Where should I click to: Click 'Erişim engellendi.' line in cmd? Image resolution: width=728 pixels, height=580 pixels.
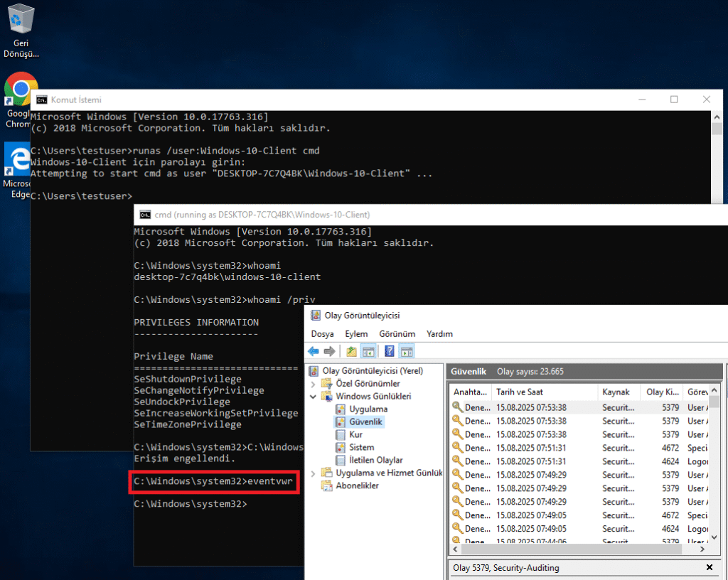(x=184, y=458)
